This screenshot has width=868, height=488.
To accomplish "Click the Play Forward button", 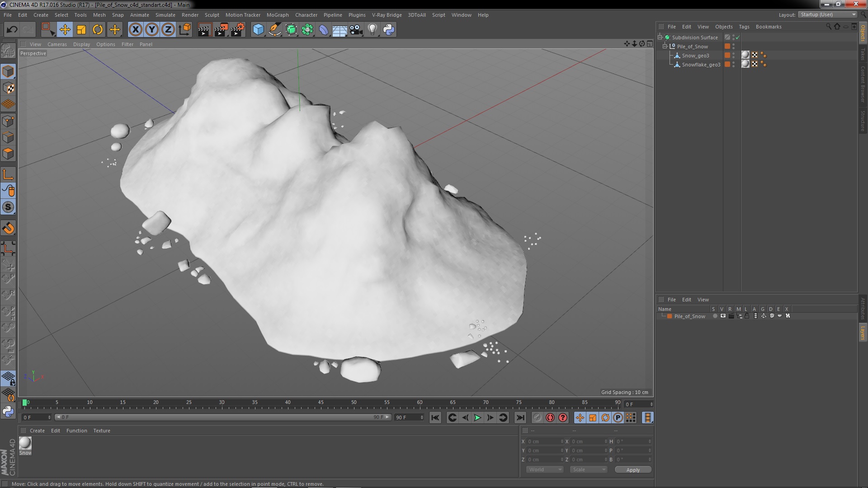I will coord(477,418).
